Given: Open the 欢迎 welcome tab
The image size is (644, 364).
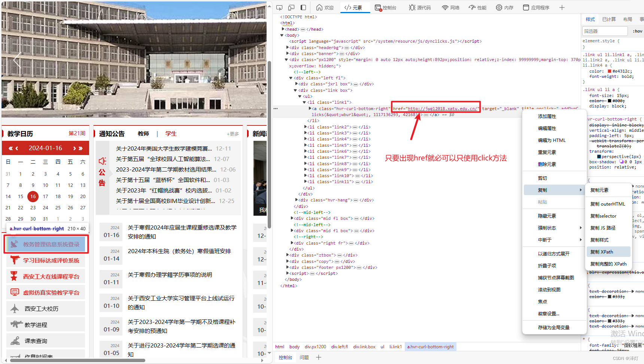Looking at the screenshot, I should pyautogui.click(x=325, y=7).
